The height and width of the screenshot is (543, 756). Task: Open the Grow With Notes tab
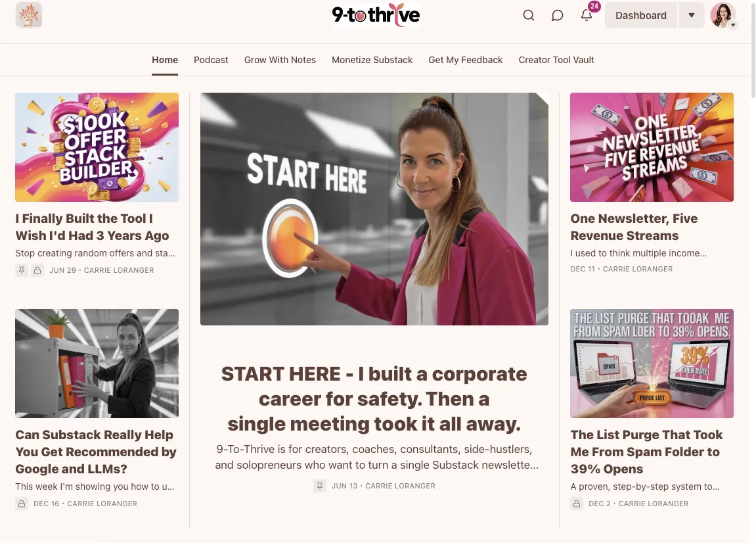pos(280,60)
